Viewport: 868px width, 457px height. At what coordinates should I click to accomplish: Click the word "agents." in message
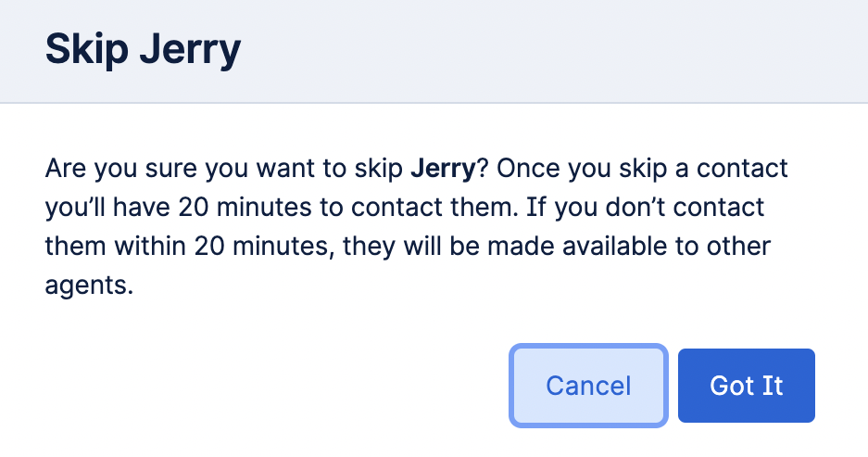(90, 286)
